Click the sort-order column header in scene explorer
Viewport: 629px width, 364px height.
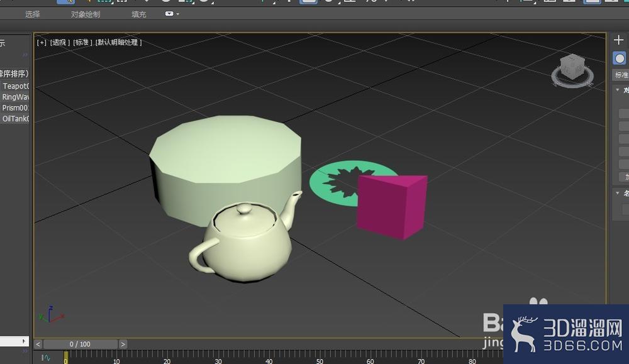[14, 74]
